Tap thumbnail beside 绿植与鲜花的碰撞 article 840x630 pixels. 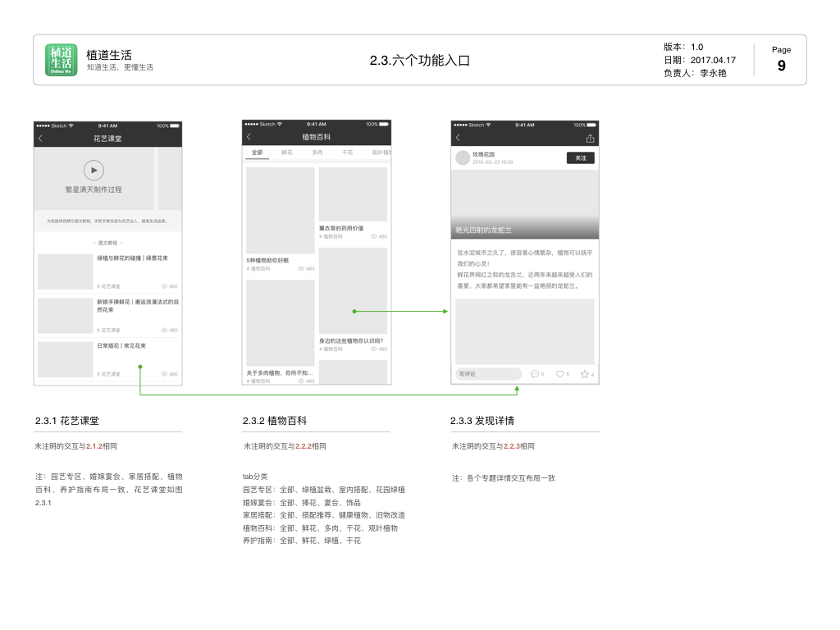point(66,272)
